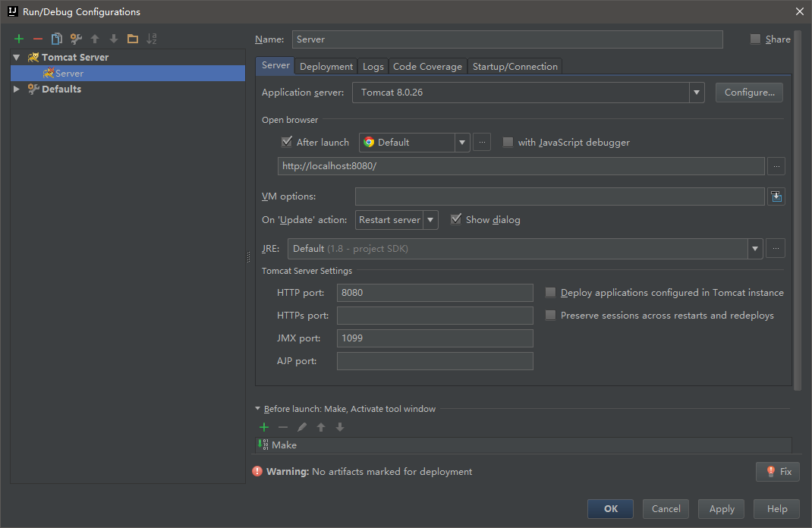Remove the configuration with the red minus icon
812x528 pixels.
pyautogui.click(x=38, y=39)
